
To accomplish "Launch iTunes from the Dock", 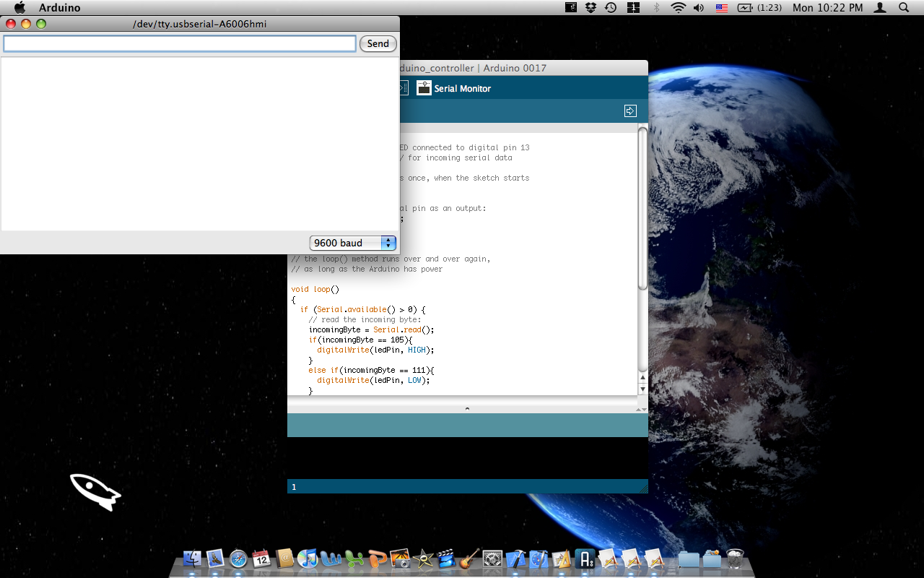I will [308, 558].
